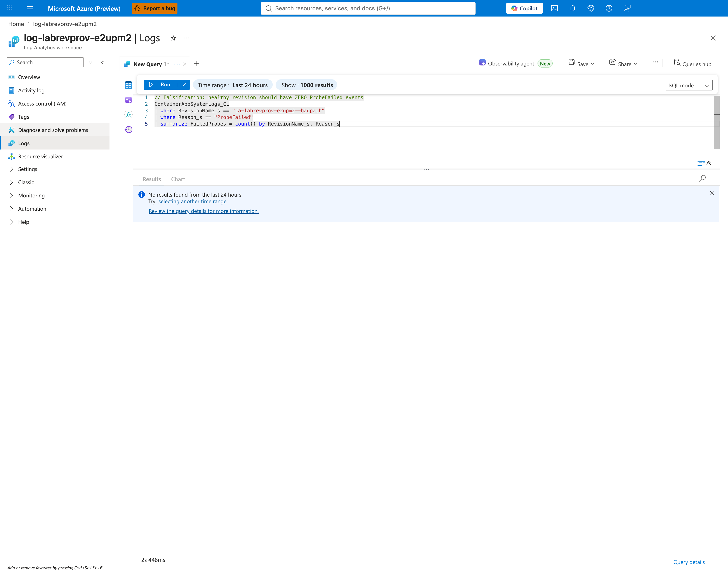This screenshot has width=728, height=572.
Task: Open the Azure portal hamburger menu
Action: [30, 8]
